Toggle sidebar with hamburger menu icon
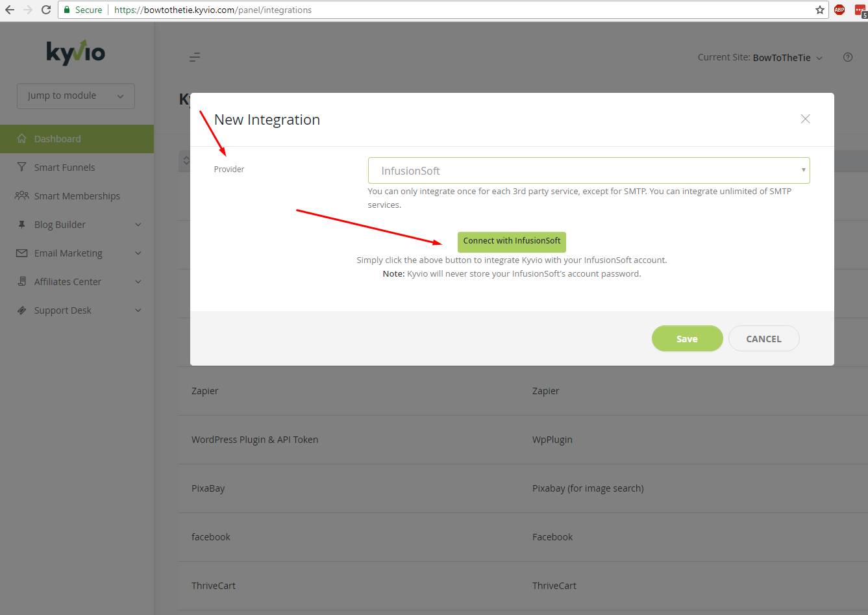Viewport: 868px width, 615px height. pyautogui.click(x=195, y=57)
